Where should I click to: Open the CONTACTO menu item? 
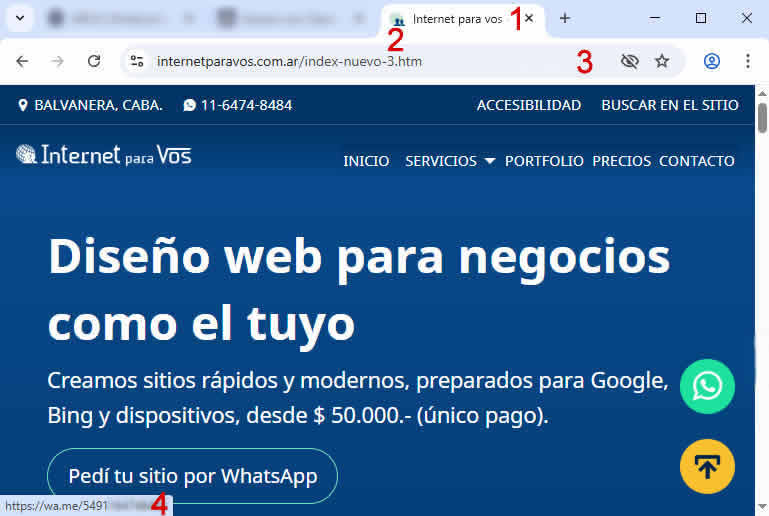[x=696, y=161]
